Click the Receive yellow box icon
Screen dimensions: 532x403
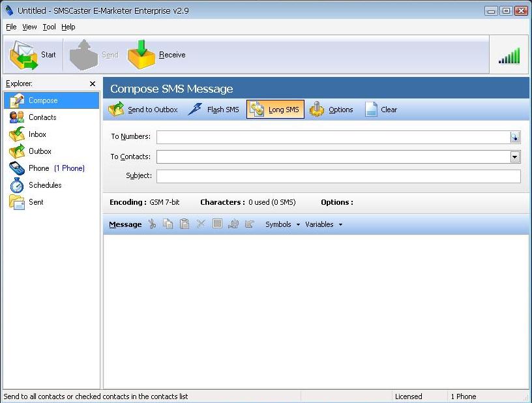pyautogui.click(x=141, y=55)
